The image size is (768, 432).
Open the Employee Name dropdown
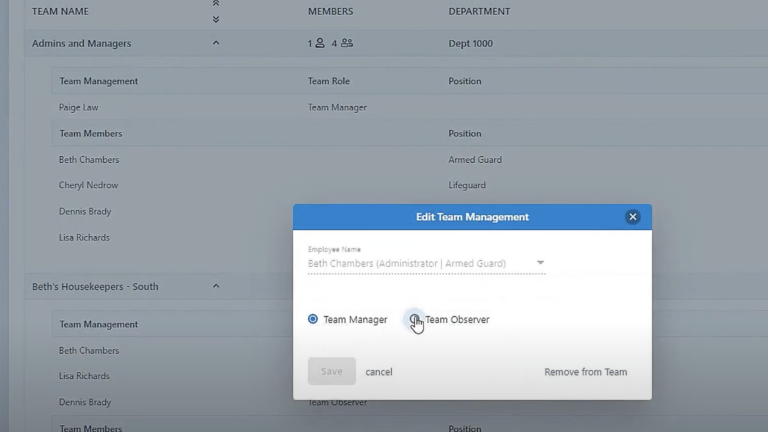point(540,263)
